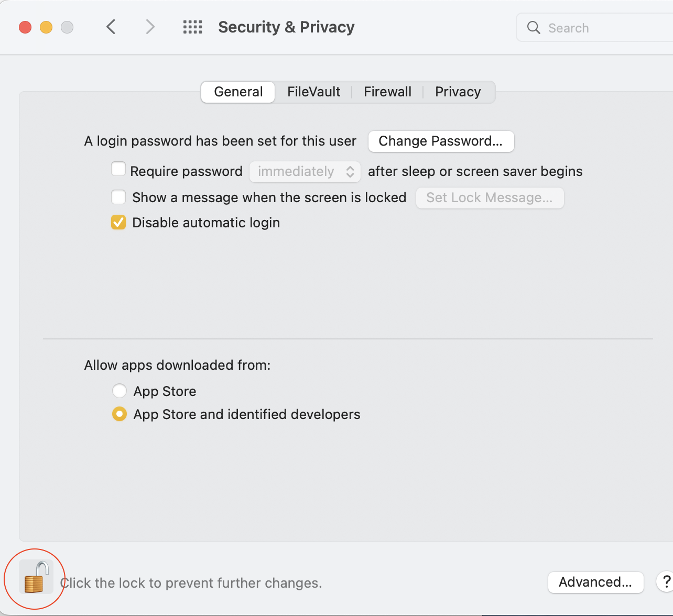Go back with the left chevron
The width and height of the screenshot is (673, 616).
coord(111,27)
